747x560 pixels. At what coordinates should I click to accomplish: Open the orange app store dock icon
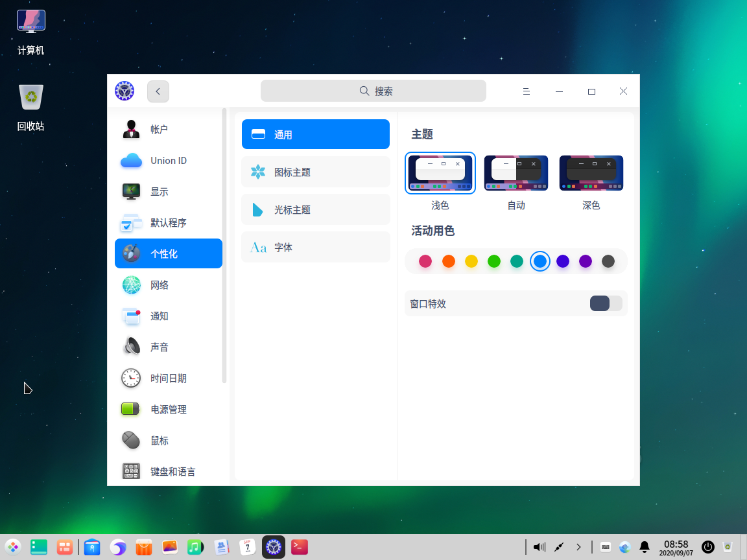pos(143,547)
